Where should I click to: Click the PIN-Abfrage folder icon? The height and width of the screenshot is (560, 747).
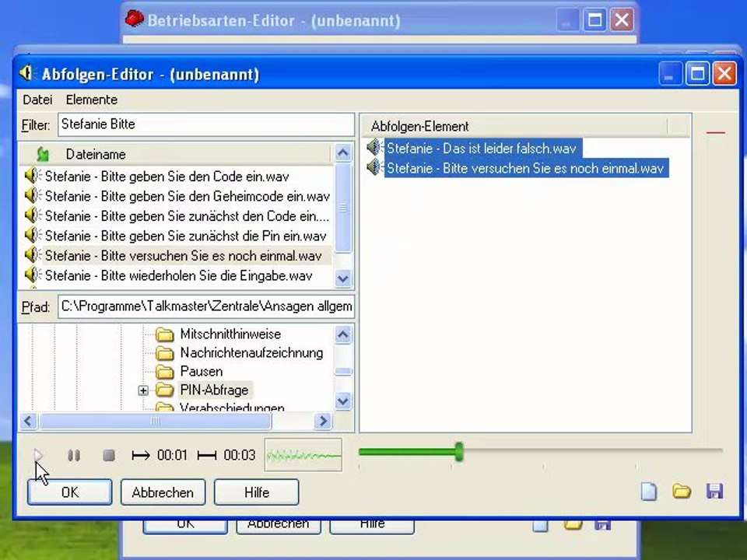(x=165, y=390)
